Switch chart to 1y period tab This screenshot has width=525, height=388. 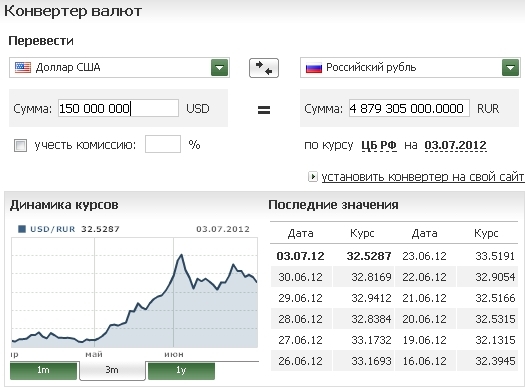click(x=181, y=371)
